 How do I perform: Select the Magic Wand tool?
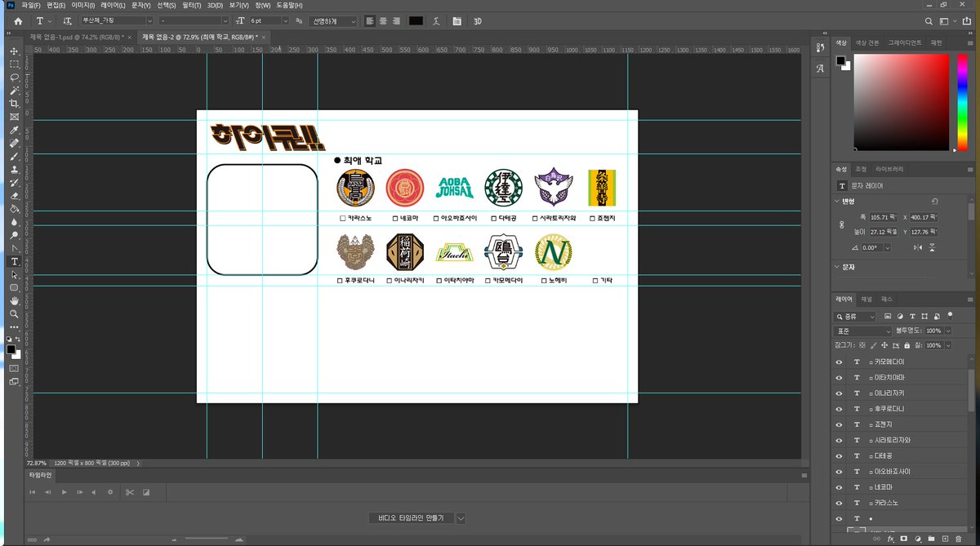14,91
